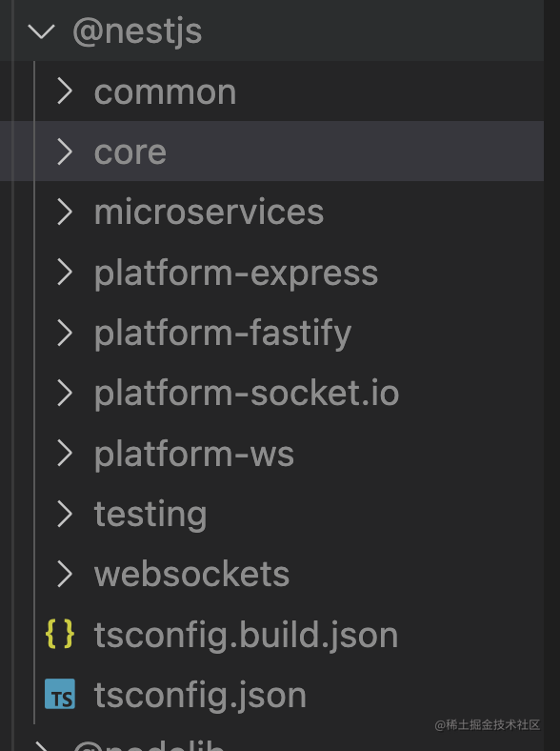The width and height of the screenshot is (560, 751).
Task: Expand the microservices folder arrow
Action: 65,212
